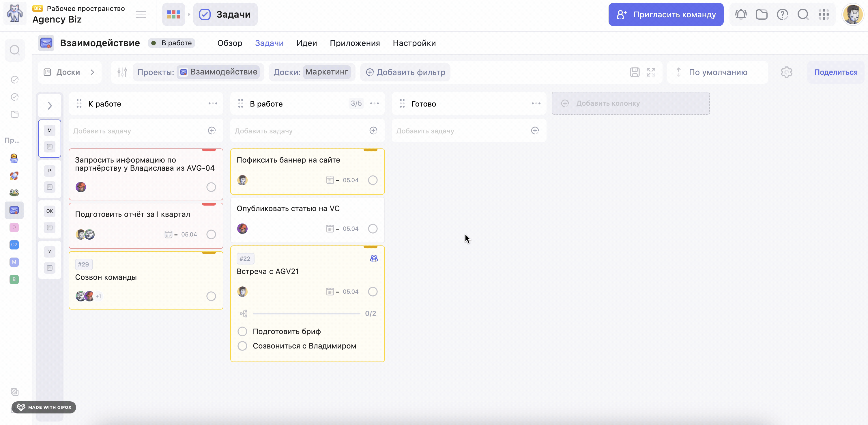The image size is (868, 425).
Task: Complete Опубликовать статью на VC task
Action: [373, 229]
